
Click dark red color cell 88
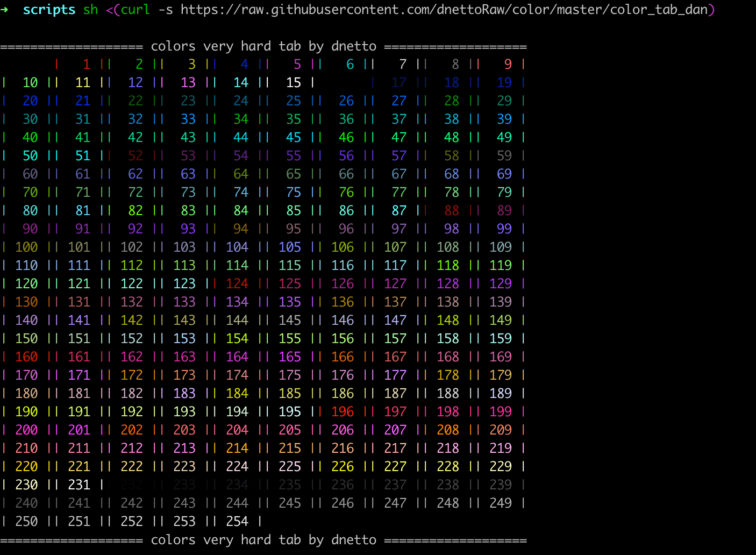(452, 211)
